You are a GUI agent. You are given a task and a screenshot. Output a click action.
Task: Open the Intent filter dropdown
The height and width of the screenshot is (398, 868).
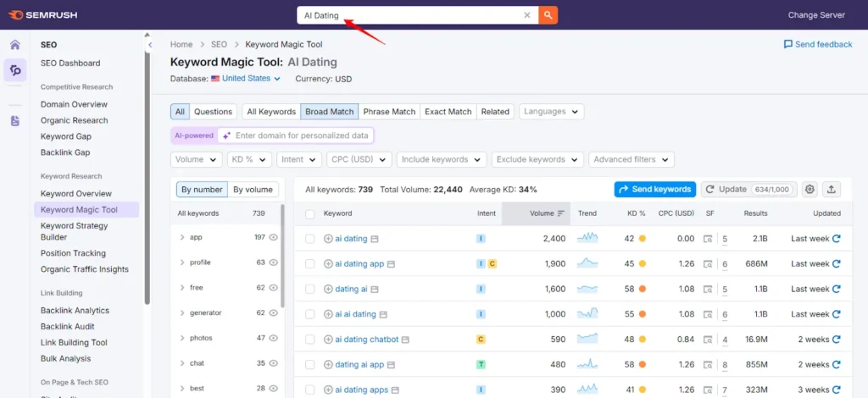(x=299, y=159)
